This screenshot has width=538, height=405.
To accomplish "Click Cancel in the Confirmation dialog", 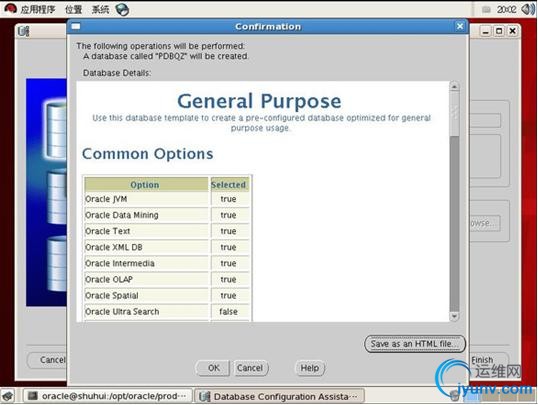I will (250, 368).
